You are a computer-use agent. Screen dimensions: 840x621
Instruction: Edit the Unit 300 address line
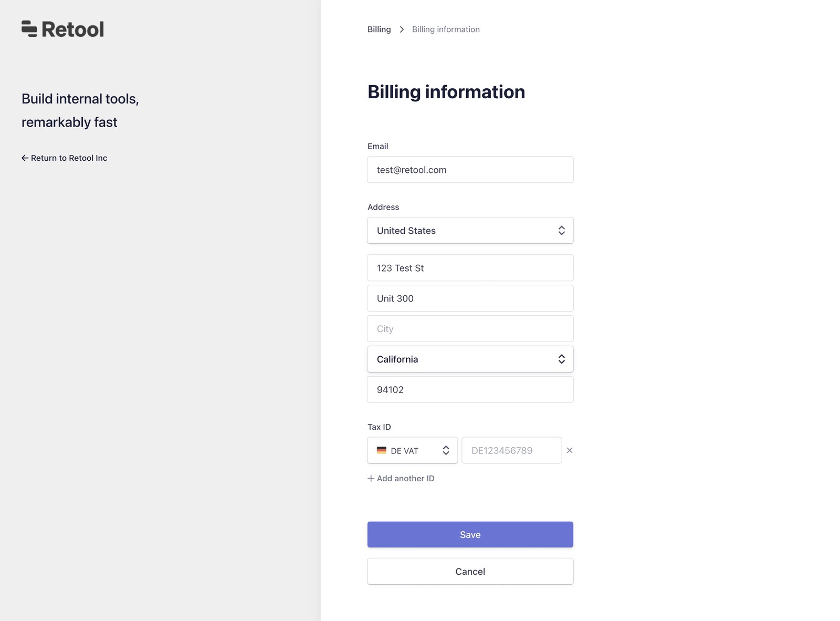click(470, 298)
